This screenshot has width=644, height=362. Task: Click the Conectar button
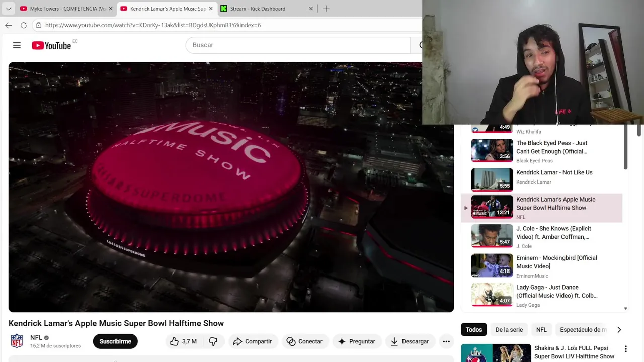coord(304,341)
